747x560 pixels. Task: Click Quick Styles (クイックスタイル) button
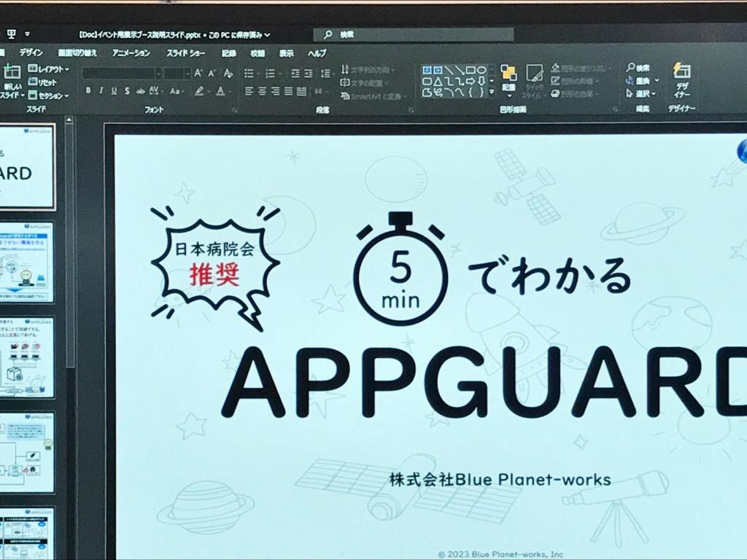[x=534, y=82]
